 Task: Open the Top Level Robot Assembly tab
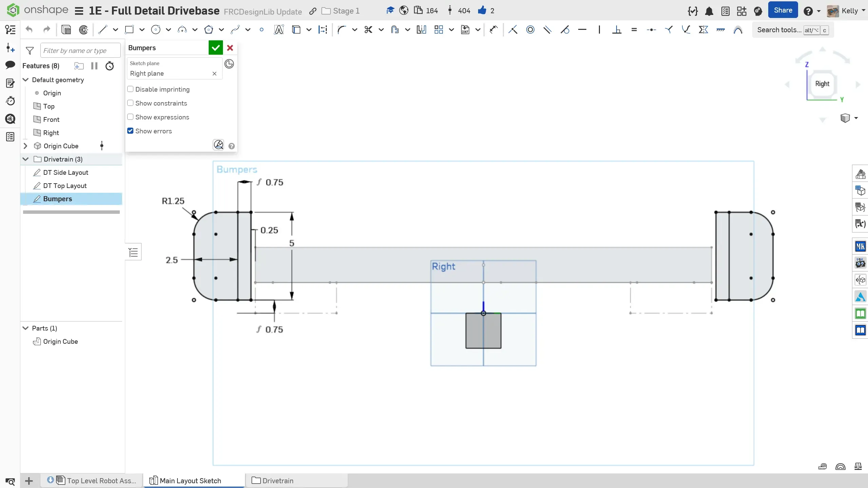pyautogui.click(x=101, y=481)
